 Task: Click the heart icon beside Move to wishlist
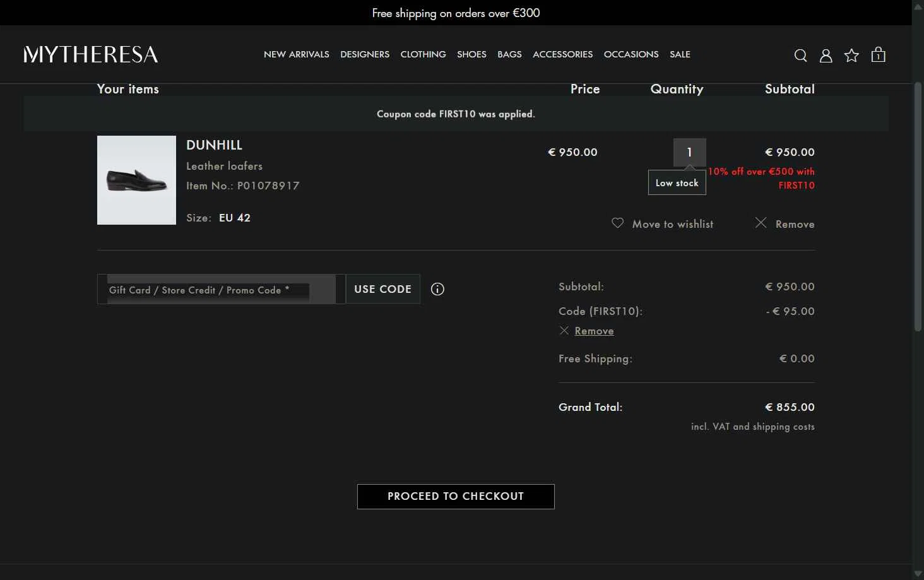[617, 223]
